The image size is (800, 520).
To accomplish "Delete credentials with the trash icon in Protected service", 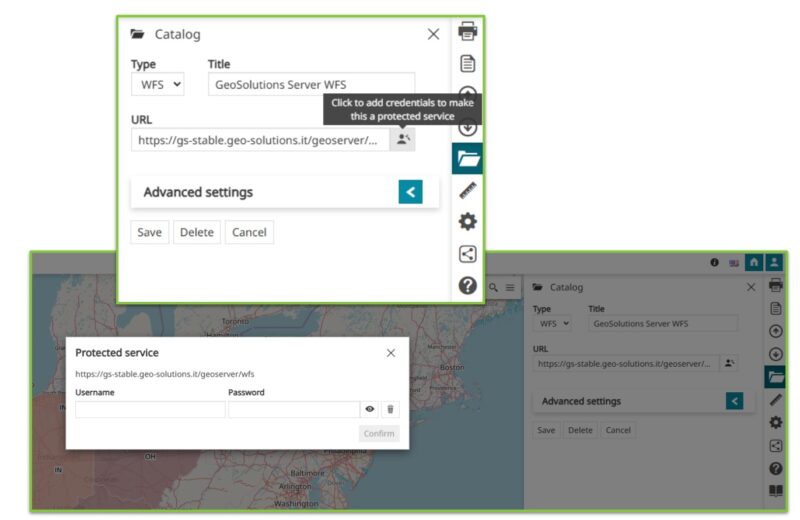I will [390, 409].
